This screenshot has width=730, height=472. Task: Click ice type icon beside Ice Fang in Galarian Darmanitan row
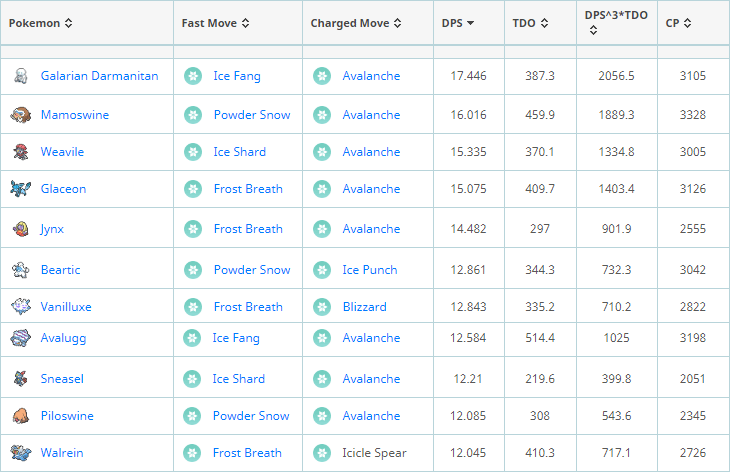(x=193, y=76)
